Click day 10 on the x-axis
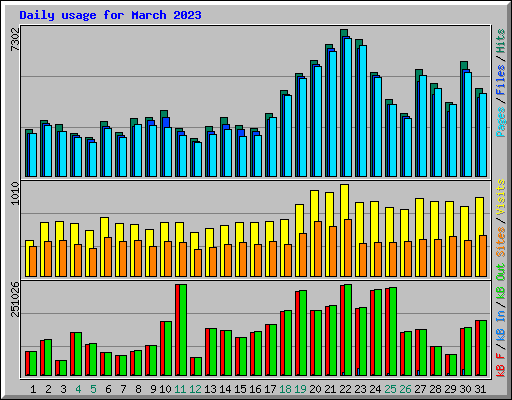Image resolution: width=512 pixels, height=400 pixels. click(165, 389)
